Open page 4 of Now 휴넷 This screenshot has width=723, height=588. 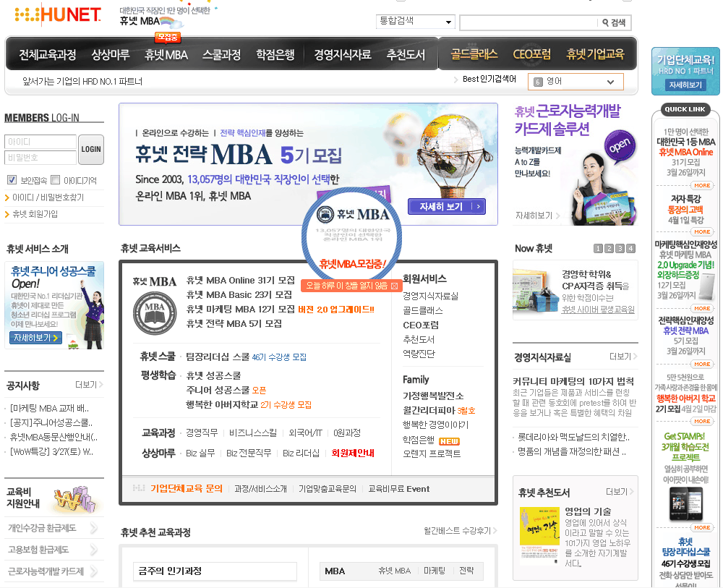point(630,249)
